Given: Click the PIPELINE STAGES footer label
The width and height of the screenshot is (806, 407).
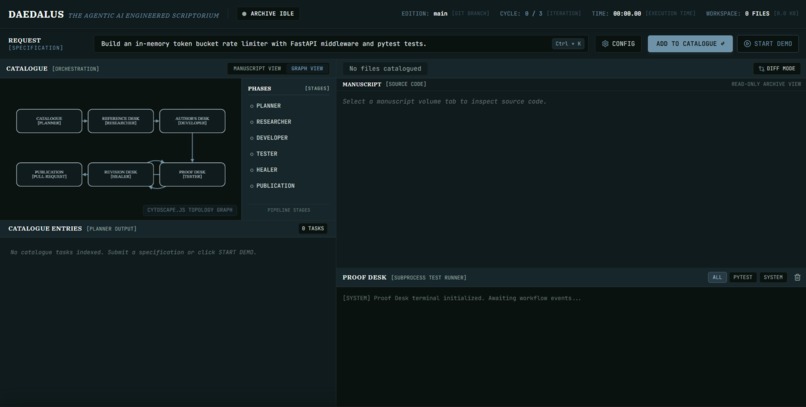Looking at the screenshot, I should [288, 210].
